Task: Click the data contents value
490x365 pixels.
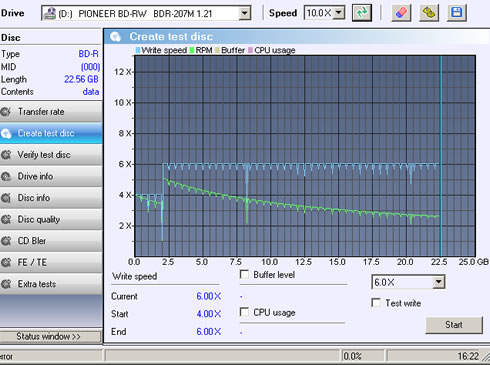Action: tap(91, 92)
